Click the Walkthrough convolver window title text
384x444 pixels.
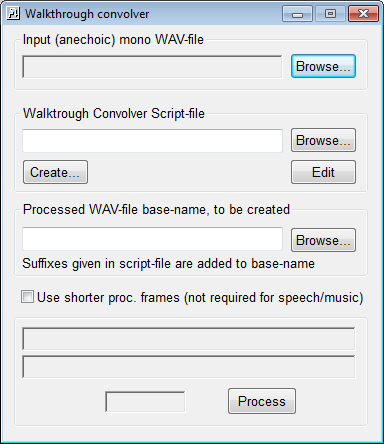click(x=87, y=14)
